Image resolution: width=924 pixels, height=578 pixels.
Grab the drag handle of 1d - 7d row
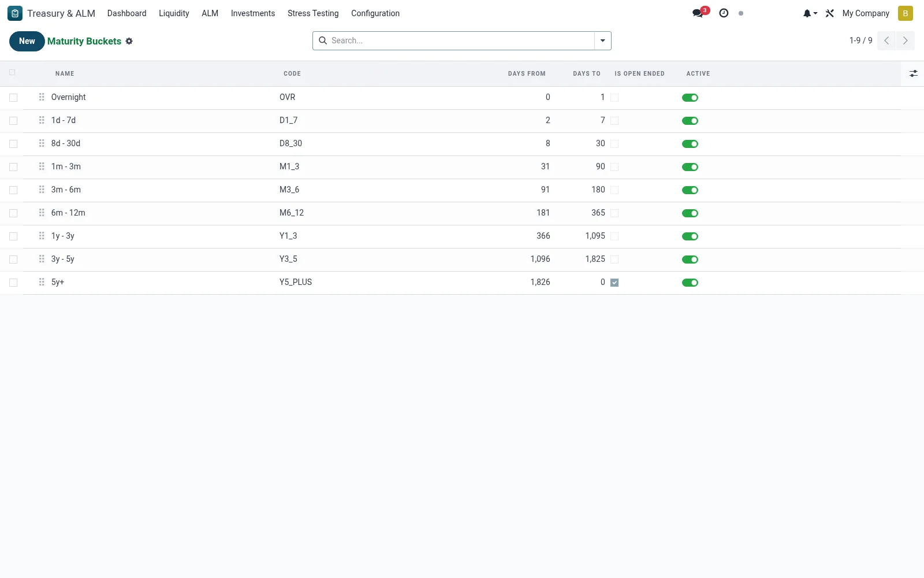pyautogui.click(x=42, y=120)
